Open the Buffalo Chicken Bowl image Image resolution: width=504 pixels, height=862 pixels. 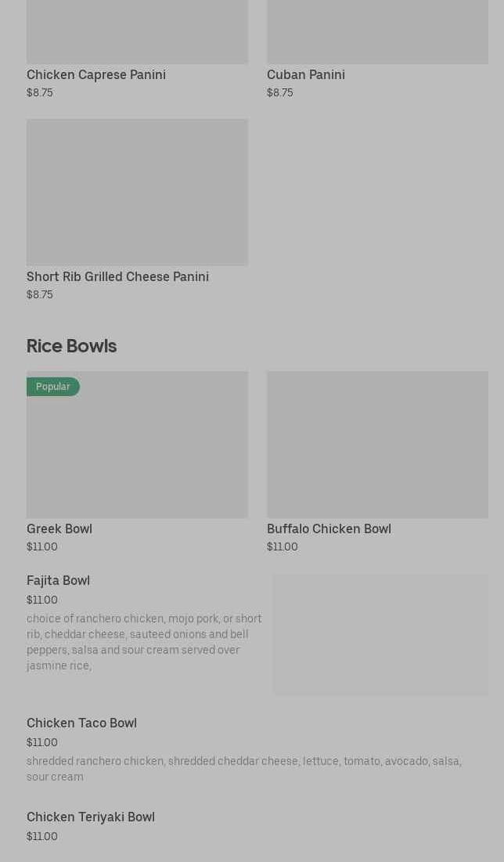[377, 444]
